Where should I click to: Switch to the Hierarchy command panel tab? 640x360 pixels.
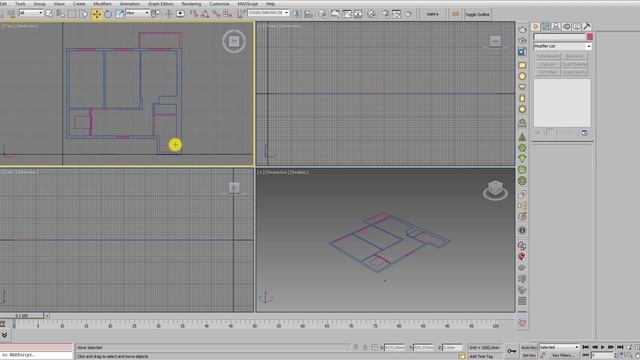pos(556,27)
